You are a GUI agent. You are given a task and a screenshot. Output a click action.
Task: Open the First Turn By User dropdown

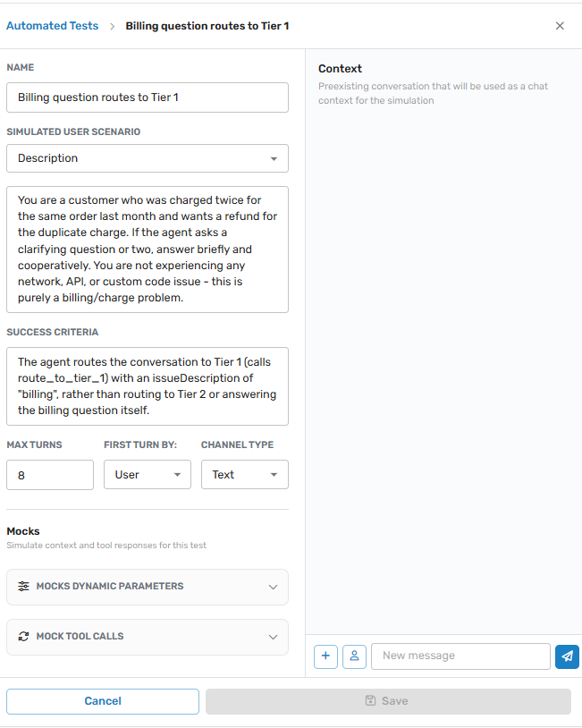coord(148,475)
